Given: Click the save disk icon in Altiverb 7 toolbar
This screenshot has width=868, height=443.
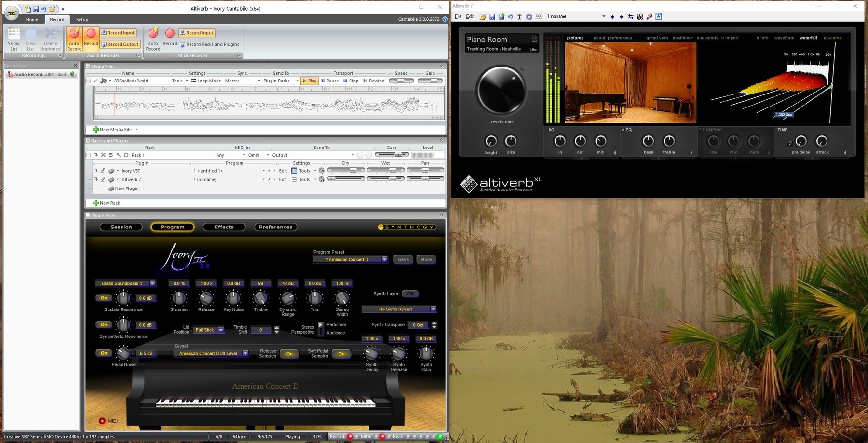Looking at the screenshot, I should 492,17.
